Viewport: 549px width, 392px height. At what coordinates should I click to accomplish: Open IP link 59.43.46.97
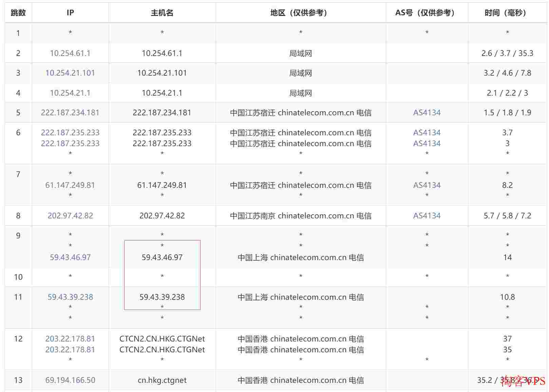(x=70, y=257)
